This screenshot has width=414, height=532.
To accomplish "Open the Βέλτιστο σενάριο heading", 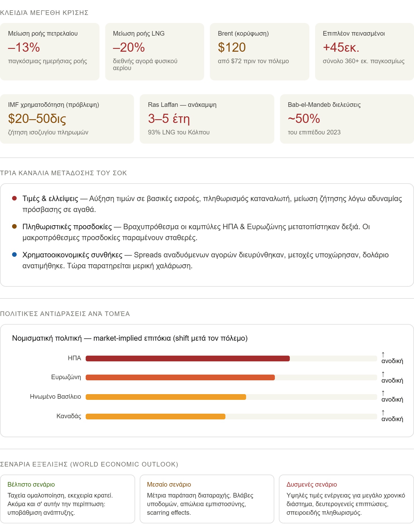I will pyautogui.click(x=31, y=485).
